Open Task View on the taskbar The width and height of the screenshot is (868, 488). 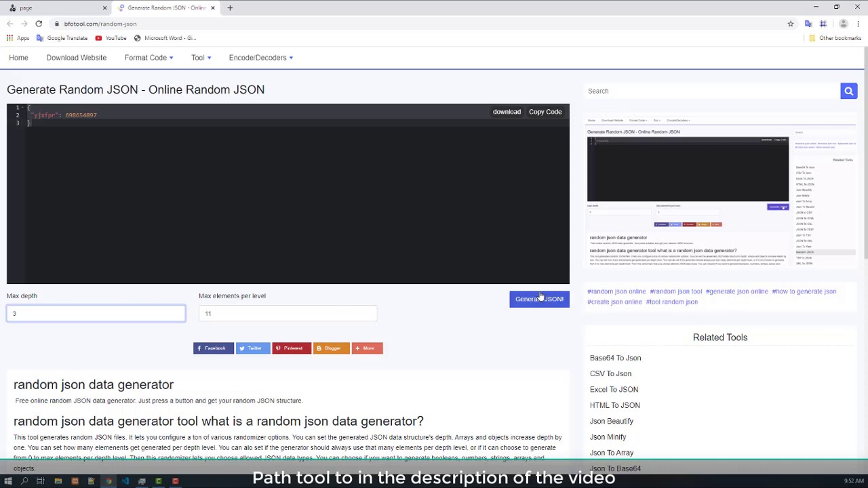tap(41, 481)
